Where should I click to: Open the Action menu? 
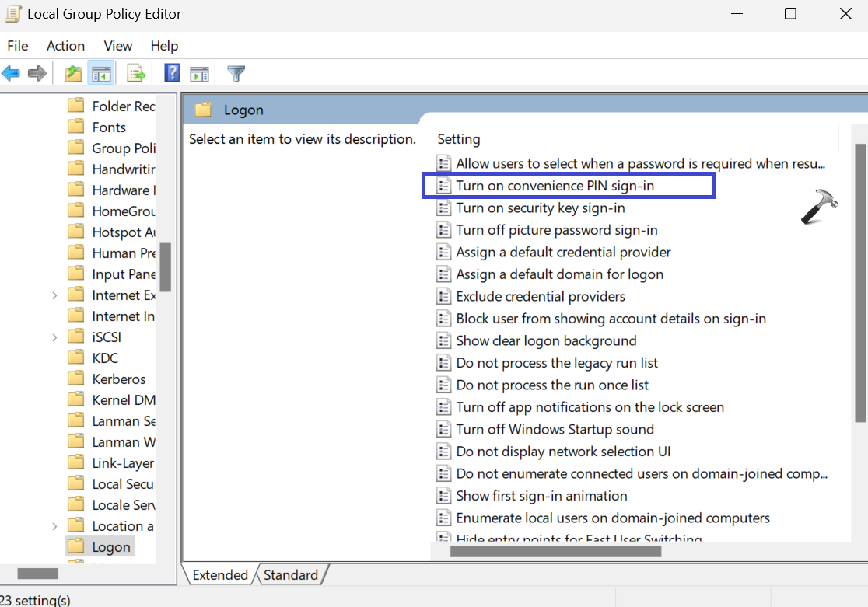tap(65, 46)
